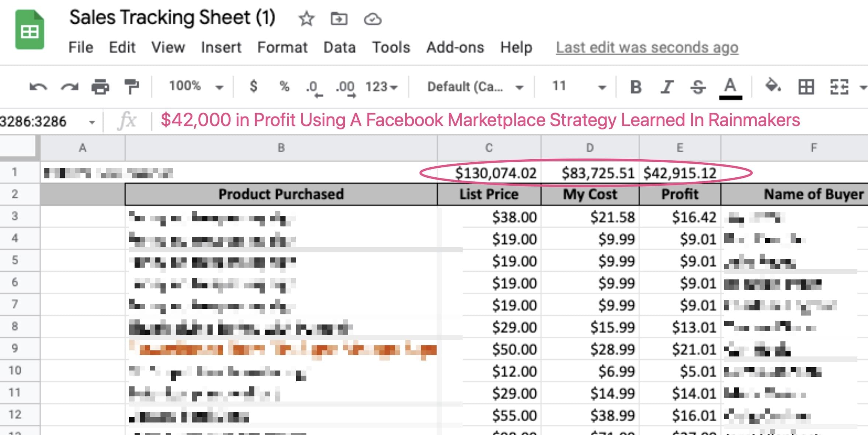Select column E header
The image size is (868, 435).
(680, 148)
